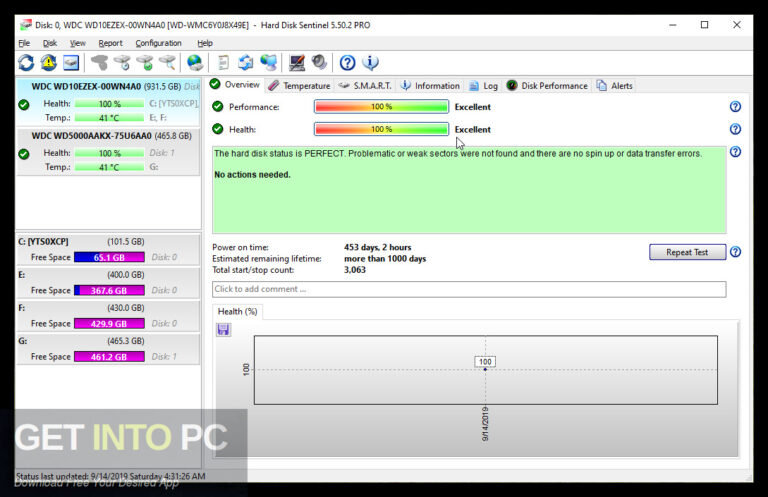
Task: Switch to the Overview tab
Action: pos(235,85)
